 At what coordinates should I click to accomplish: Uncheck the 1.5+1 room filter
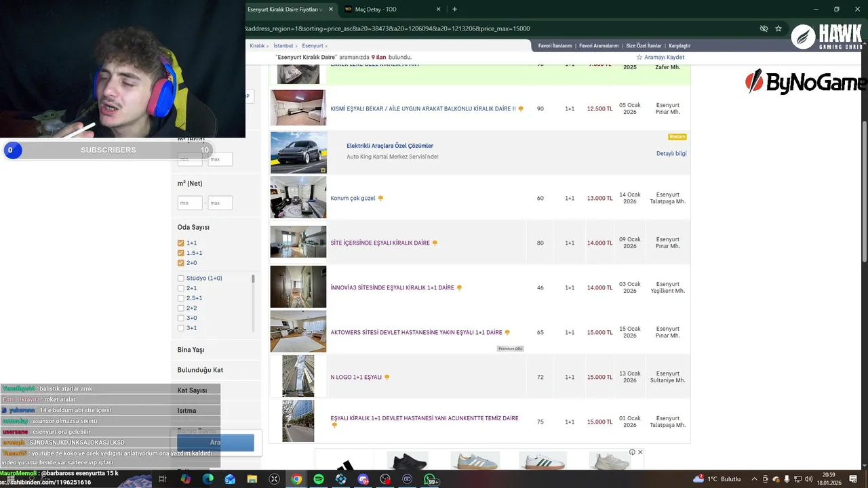click(x=181, y=253)
